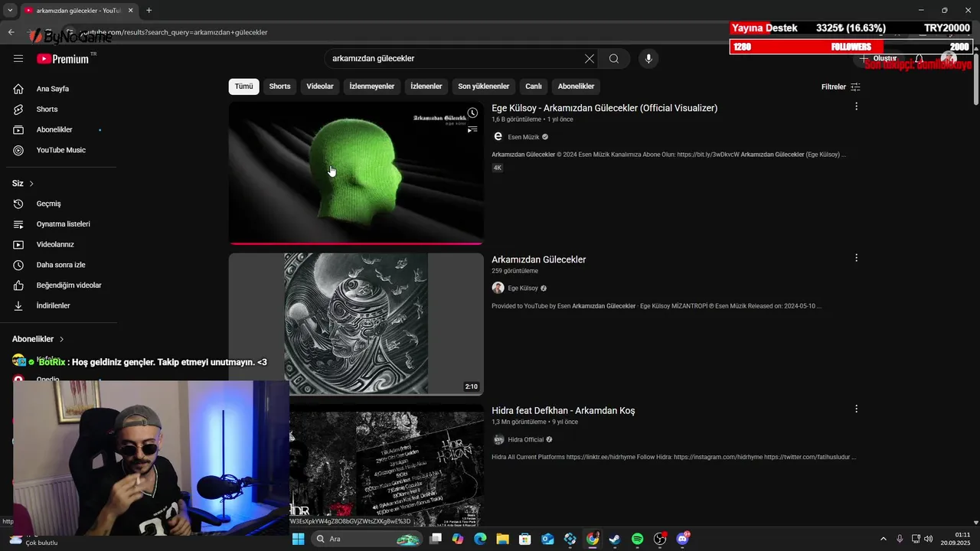Open the Windows Start menu
This screenshot has width=980, height=551.
coord(298,539)
